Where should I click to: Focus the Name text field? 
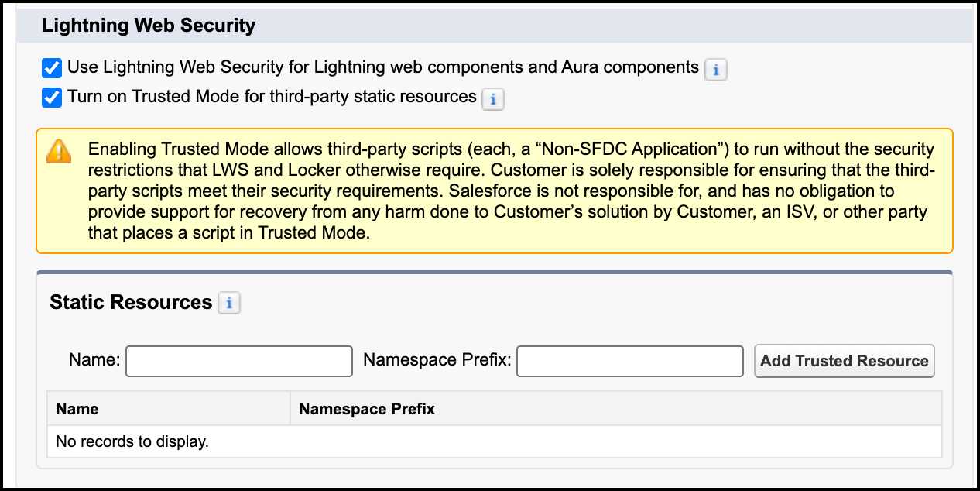[x=239, y=361]
